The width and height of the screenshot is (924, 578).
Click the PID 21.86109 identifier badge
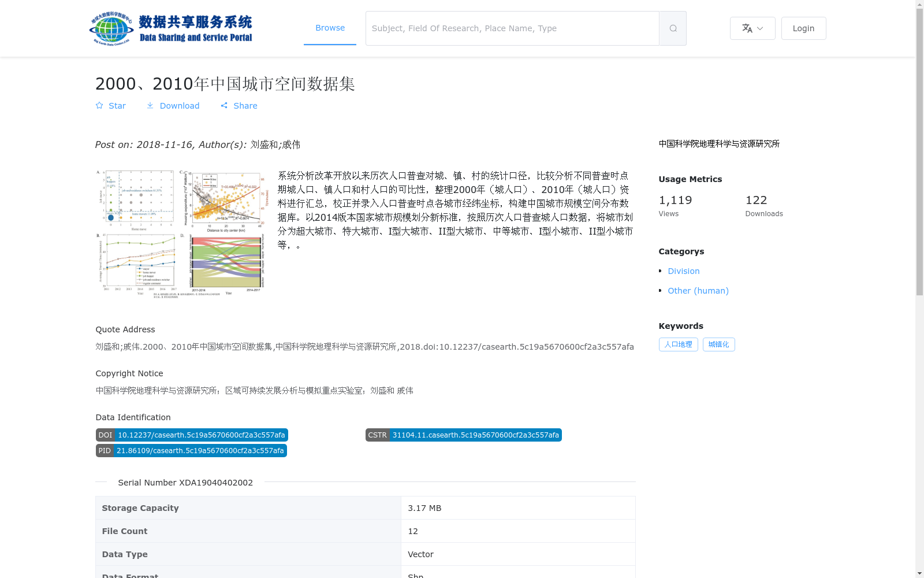[x=191, y=451]
